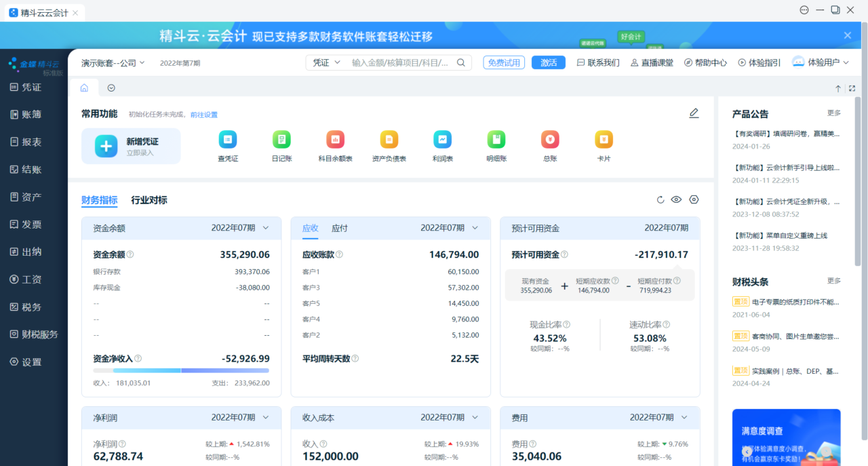Click the 免费试用 button
This screenshot has width=868, height=466.
click(504, 62)
